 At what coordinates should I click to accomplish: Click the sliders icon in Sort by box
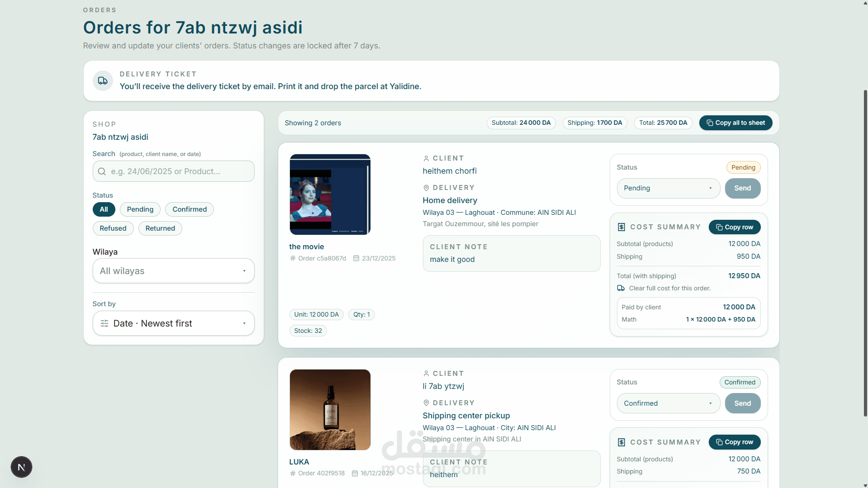(104, 323)
